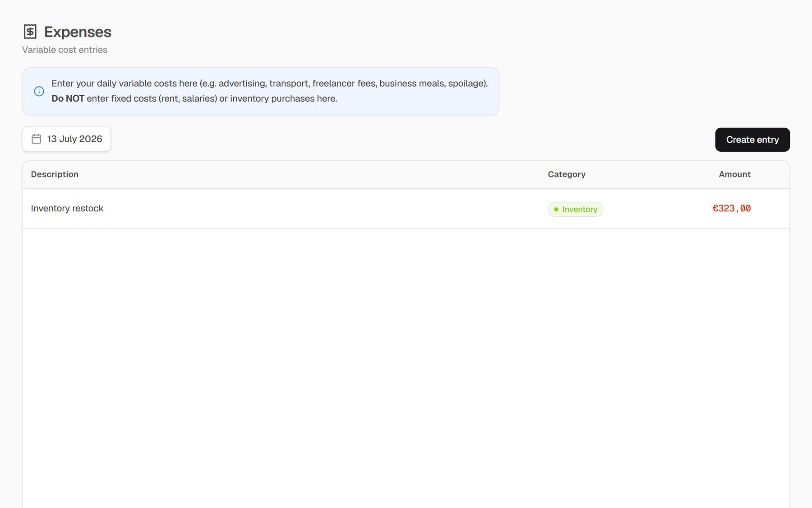Click the Expenses page heading
This screenshot has width=812, height=508.
tap(78, 32)
